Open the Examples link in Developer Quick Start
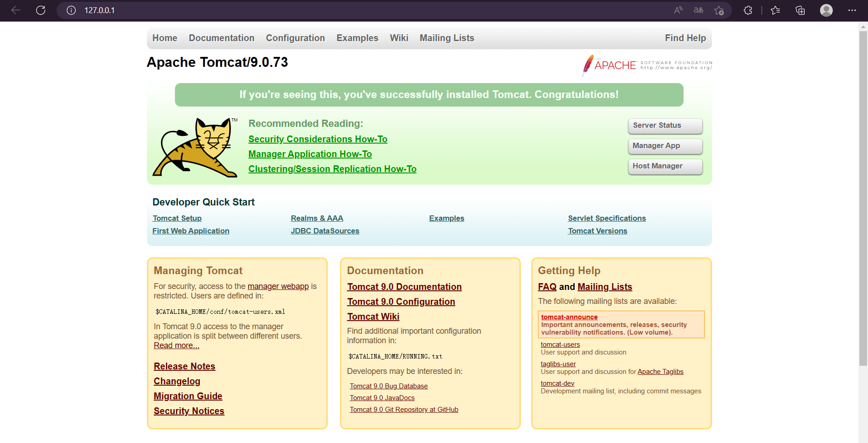This screenshot has width=868, height=443. point(447,218)
